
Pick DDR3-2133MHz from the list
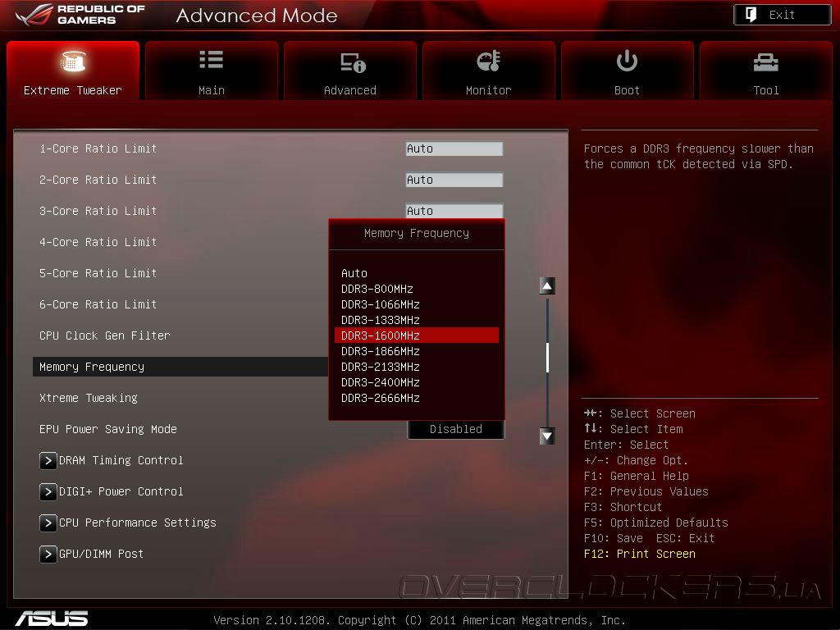point(416,367)
